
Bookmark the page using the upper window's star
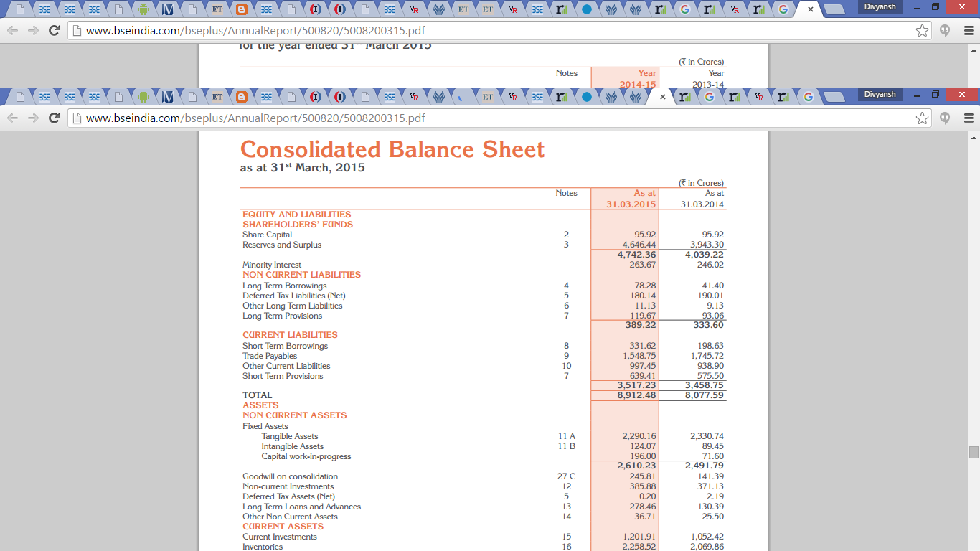pos(923,31)
